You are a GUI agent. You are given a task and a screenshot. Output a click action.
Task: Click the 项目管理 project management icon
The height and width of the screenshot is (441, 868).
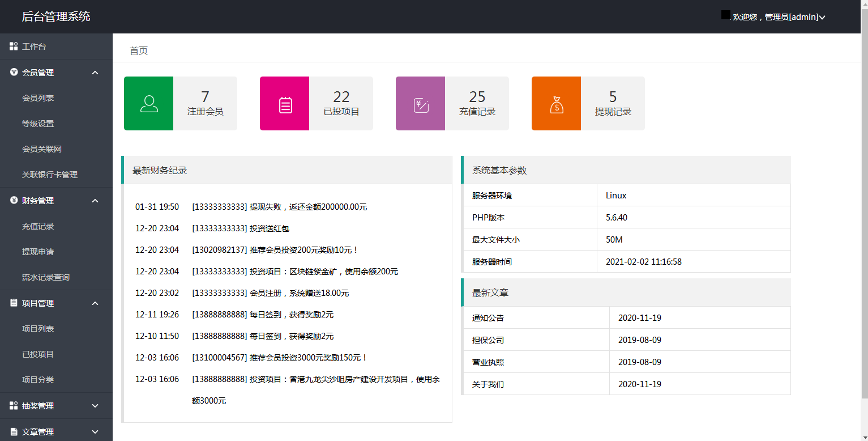[x=14, y=303]
